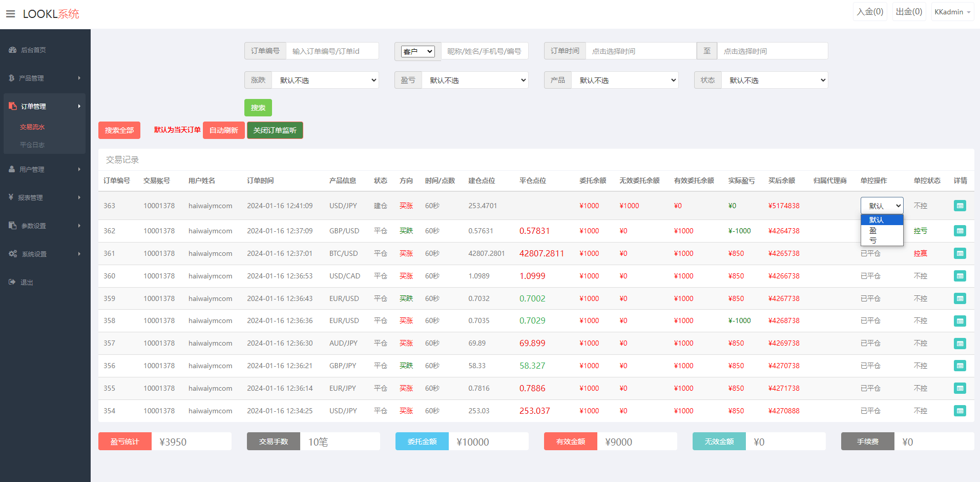Click the 后台首页 dashboard icon

(x=13, y=50)
